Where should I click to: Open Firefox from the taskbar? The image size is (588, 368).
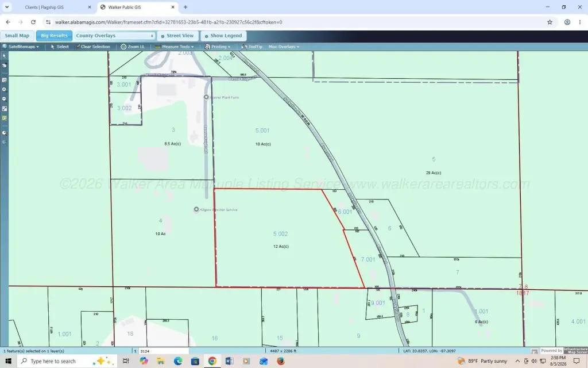click(x=280, y=361)
